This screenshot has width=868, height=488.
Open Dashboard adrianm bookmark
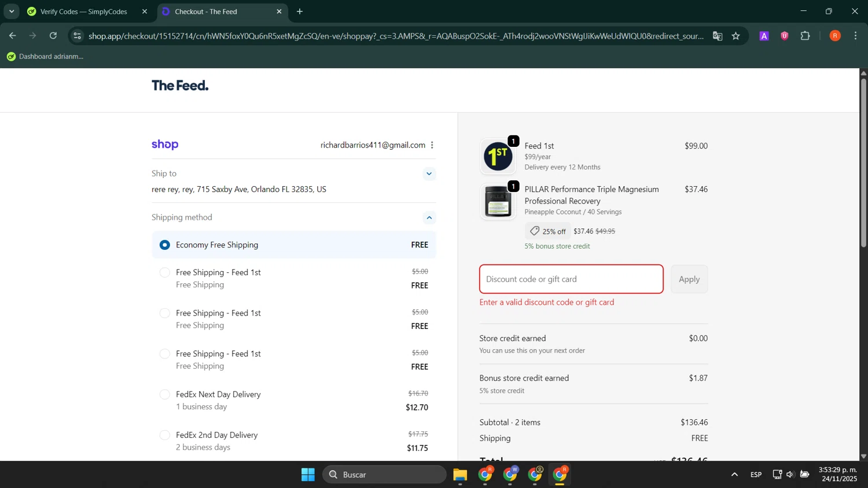45,57
